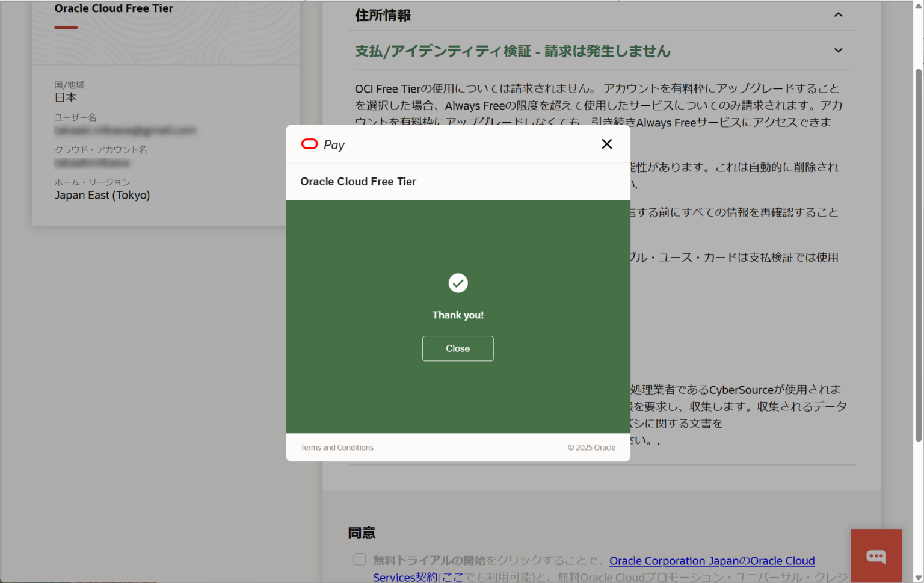Click the Close button in the Thank you panel
The width and height of the screenshot is (924, 583).
pos(458,348)
